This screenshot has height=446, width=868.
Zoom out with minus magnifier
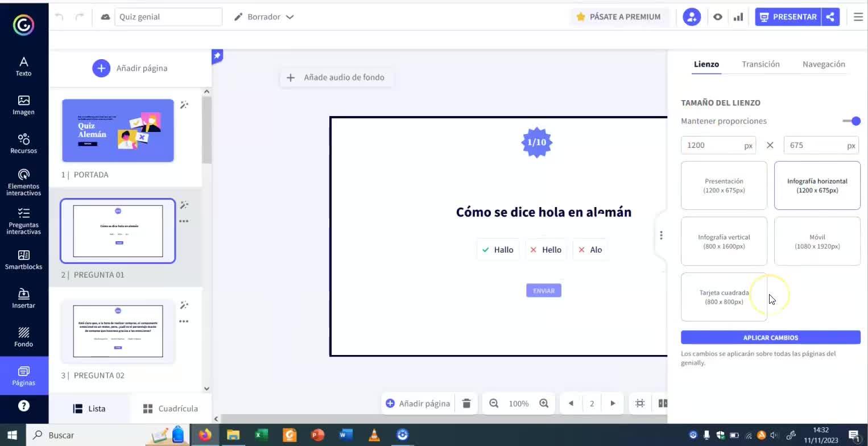point(494,403)
